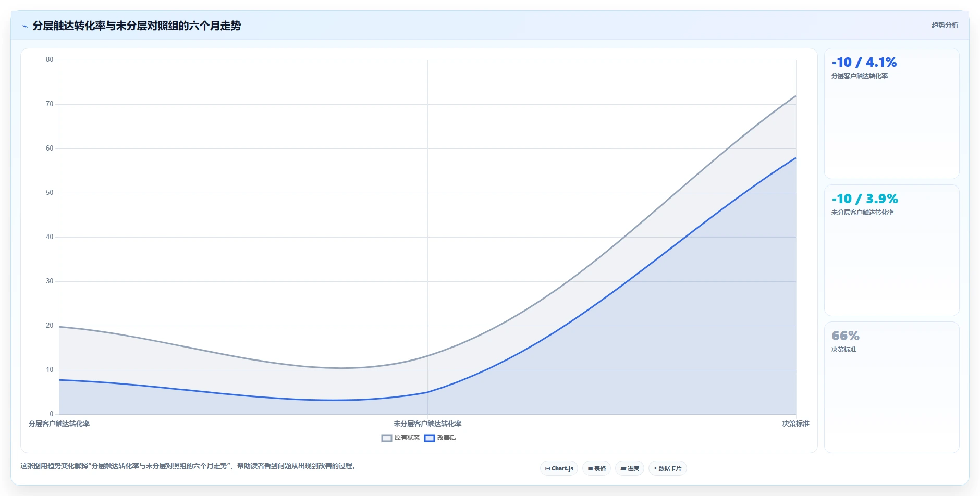This screenshot has width=980, height=496.
Task: Click the 数据卡片 chip
Action: (x=667, y=468)
